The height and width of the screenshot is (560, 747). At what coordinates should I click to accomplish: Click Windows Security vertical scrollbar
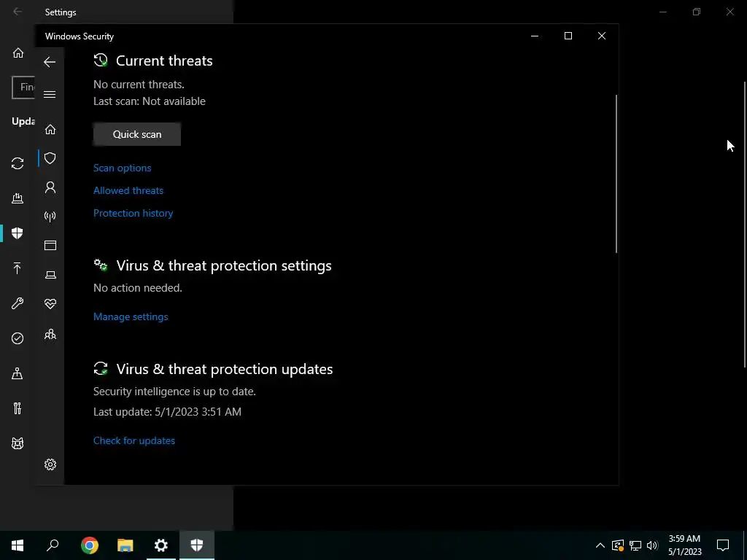pos(616,174)
